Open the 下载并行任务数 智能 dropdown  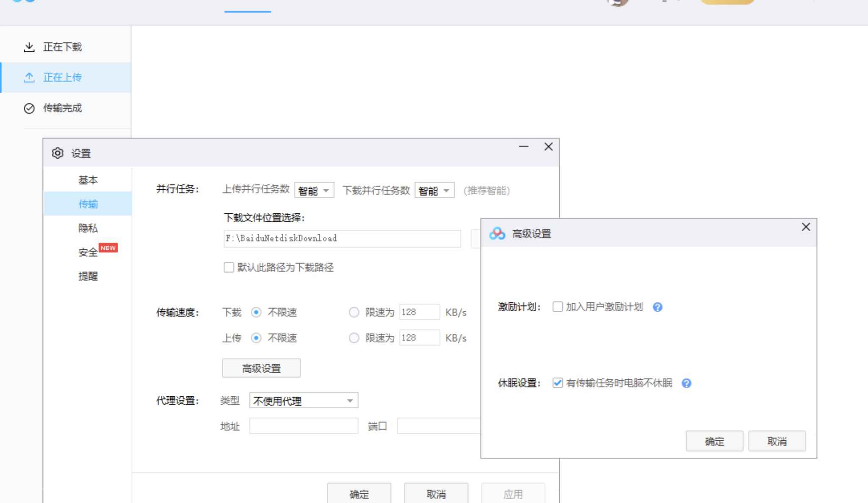point(434,190)
